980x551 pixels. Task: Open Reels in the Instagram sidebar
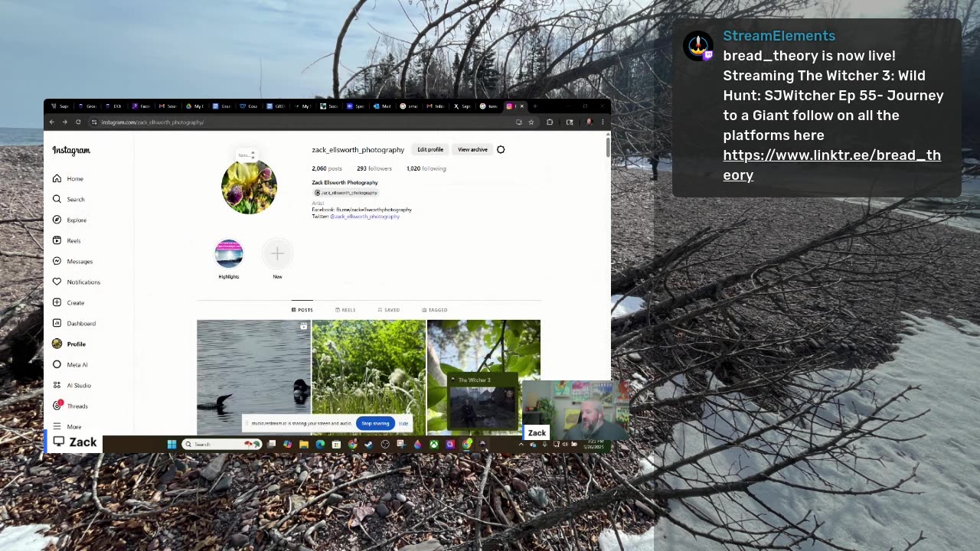pos(67,240)
